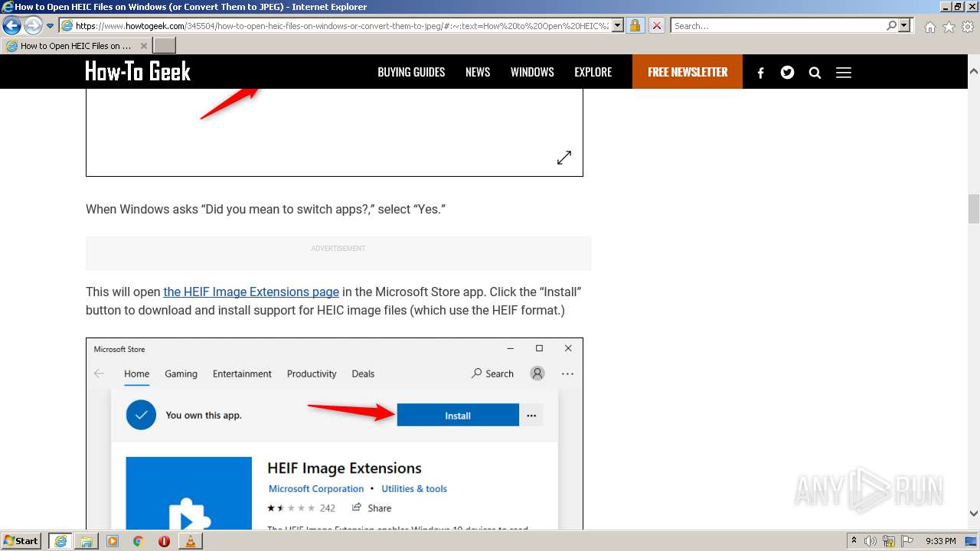Viewport: 980px width, 551px height.
Task: Open a new blank tab
Action: pos(165,46)
